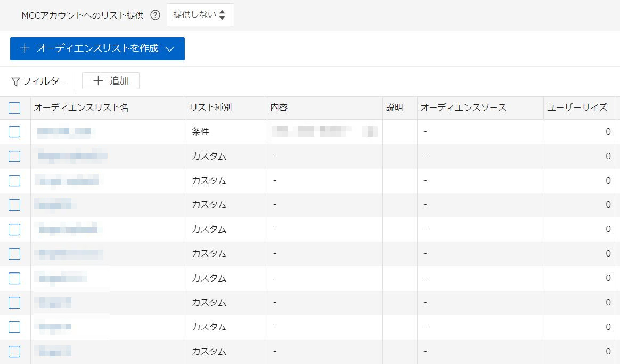Click the 内容 column header
Viewport: 620px width, 364px height.
[x=279, y=108]
